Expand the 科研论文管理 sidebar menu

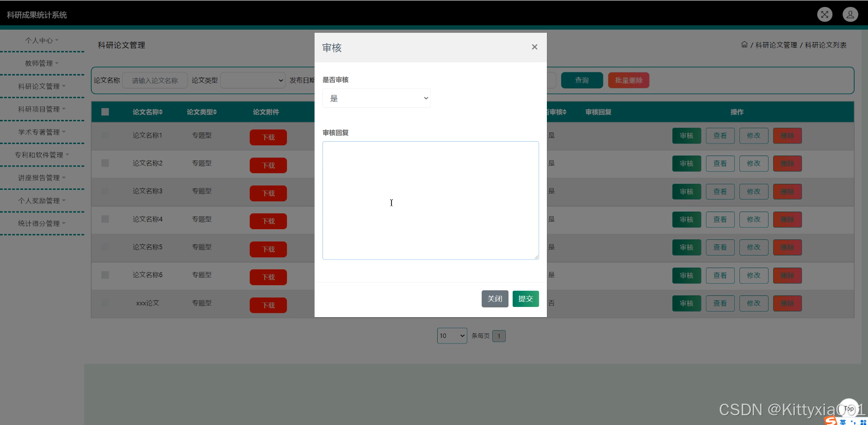pos(42,86)
